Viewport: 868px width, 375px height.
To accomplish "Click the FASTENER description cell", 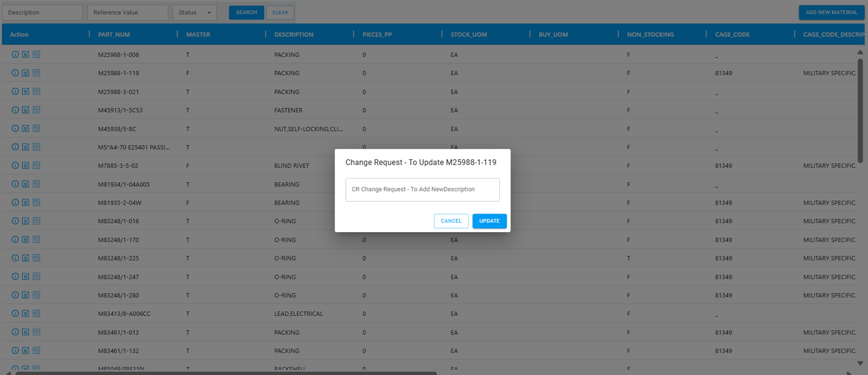I will tap(288, 111).
